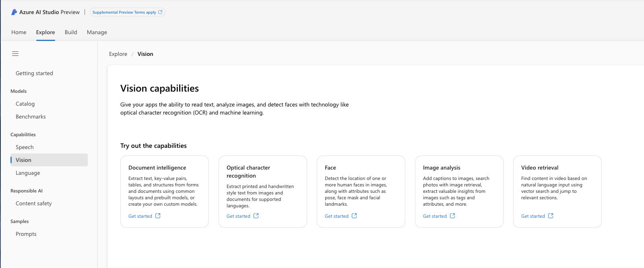Click the external link icon on the Document intelligence card
Screen dimensions: 644x268
pos(158,216)
